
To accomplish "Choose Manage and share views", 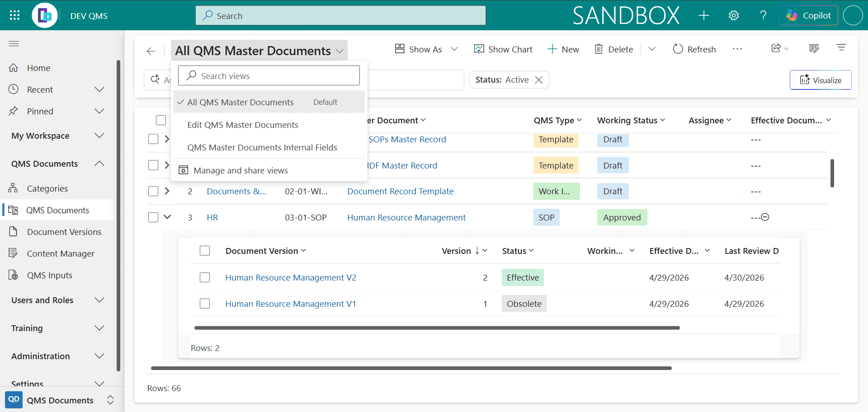I will tap(269, 170).
